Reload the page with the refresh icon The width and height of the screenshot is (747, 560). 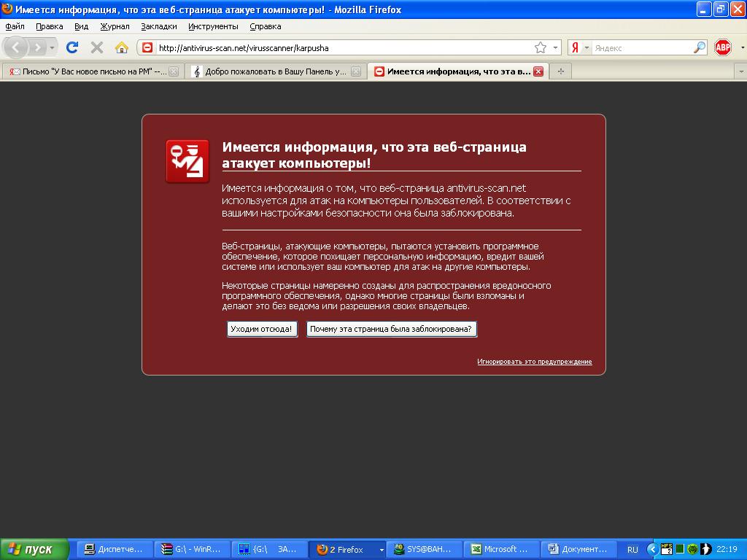[x=72, y=47]
